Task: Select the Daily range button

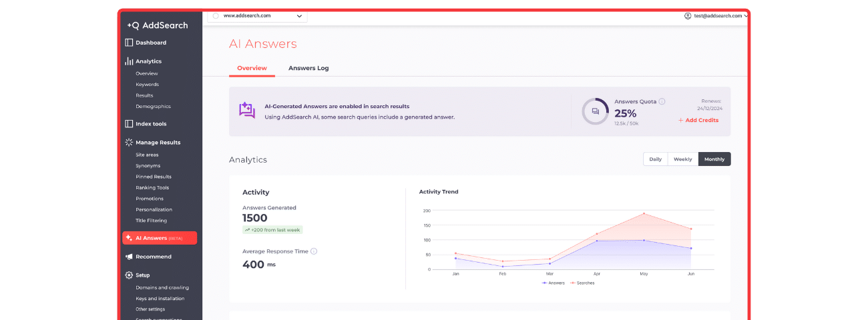Action: [x=656, y=159]
